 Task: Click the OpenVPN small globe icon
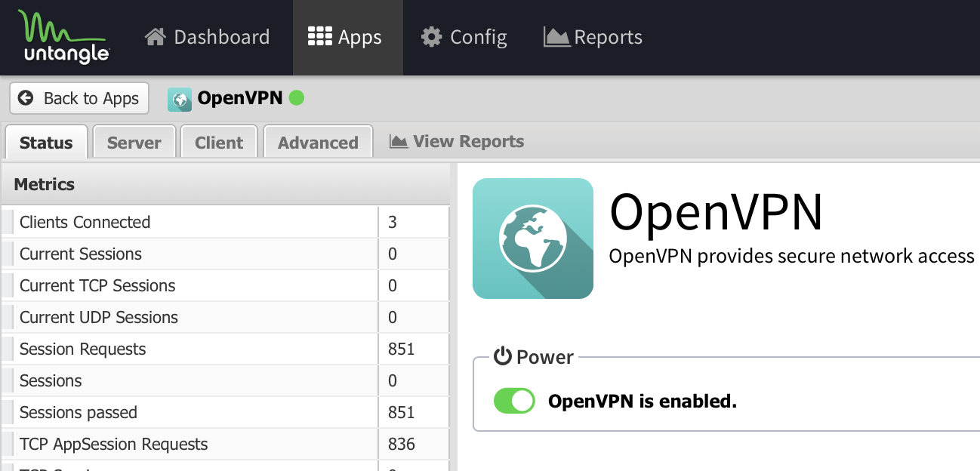coord(180,99)
